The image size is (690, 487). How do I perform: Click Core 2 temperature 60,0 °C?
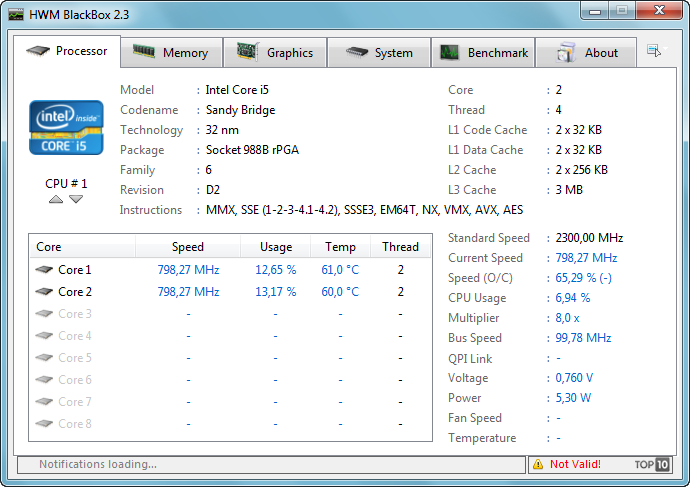point(340,292)
